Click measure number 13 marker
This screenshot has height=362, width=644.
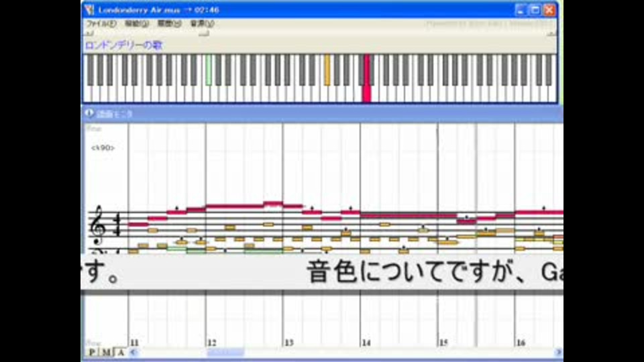(289, 343)
